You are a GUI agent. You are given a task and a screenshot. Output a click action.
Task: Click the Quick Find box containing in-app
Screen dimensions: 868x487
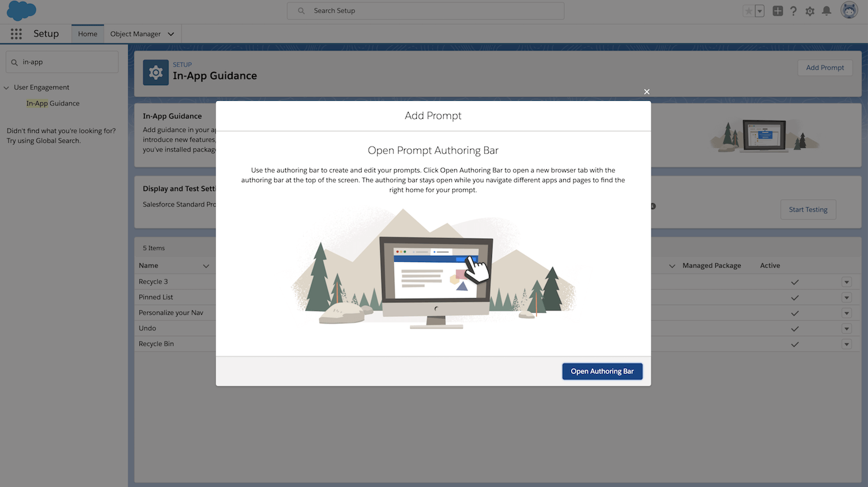(62, 62)
